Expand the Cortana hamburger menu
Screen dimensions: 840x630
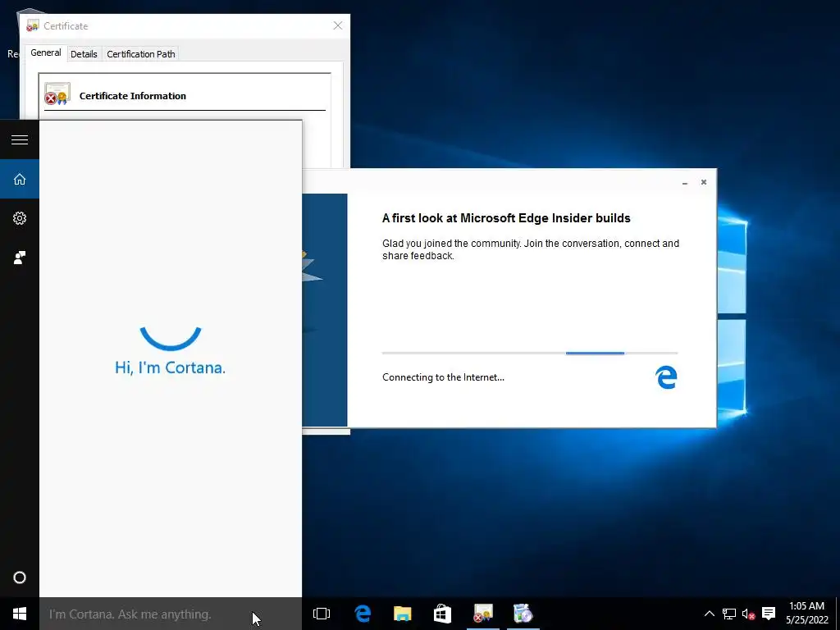point(20,139)
